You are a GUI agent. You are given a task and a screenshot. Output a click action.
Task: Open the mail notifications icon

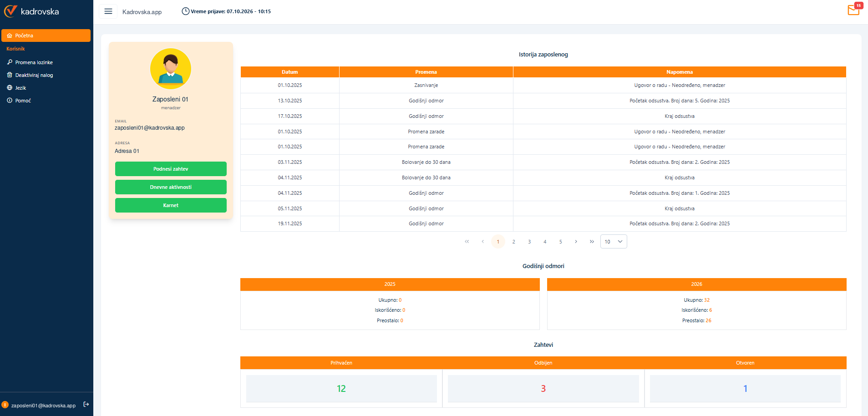854,10
